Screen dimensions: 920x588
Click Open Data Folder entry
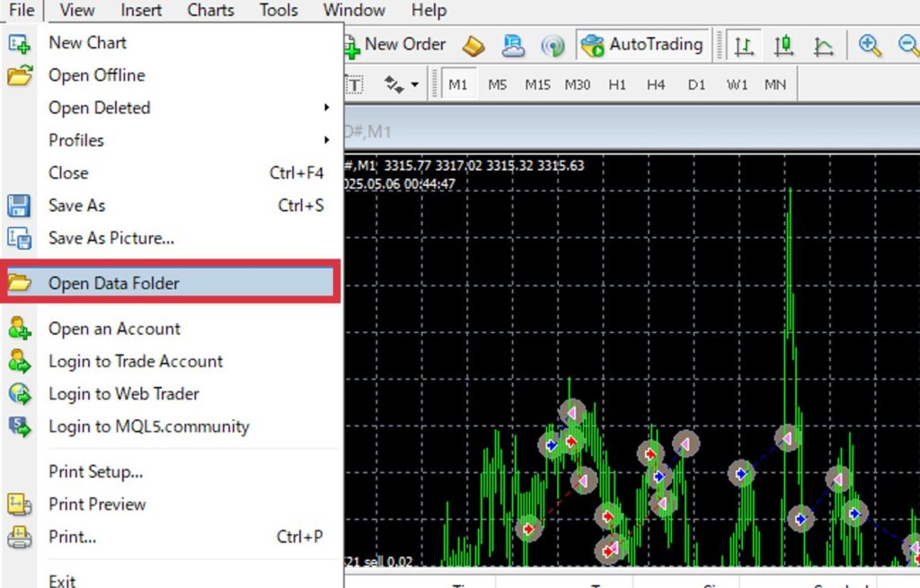coord(170,283)
